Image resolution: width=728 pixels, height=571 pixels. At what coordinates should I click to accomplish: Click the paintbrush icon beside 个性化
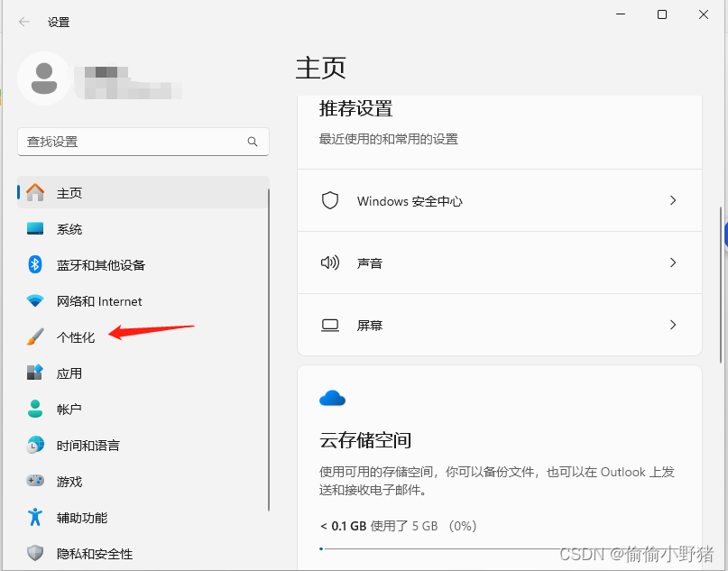point(35,337)
